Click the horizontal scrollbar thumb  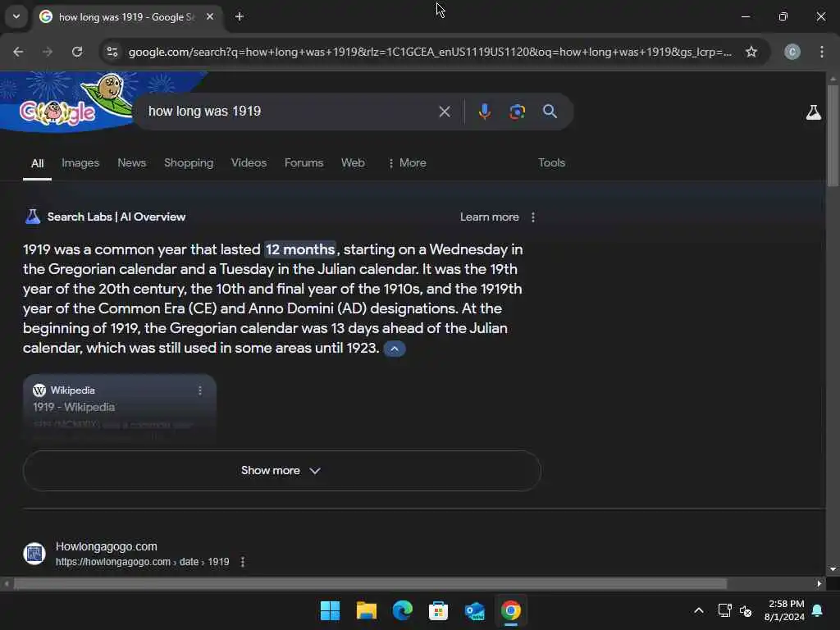pyautogui.click(x=370, y=583)
